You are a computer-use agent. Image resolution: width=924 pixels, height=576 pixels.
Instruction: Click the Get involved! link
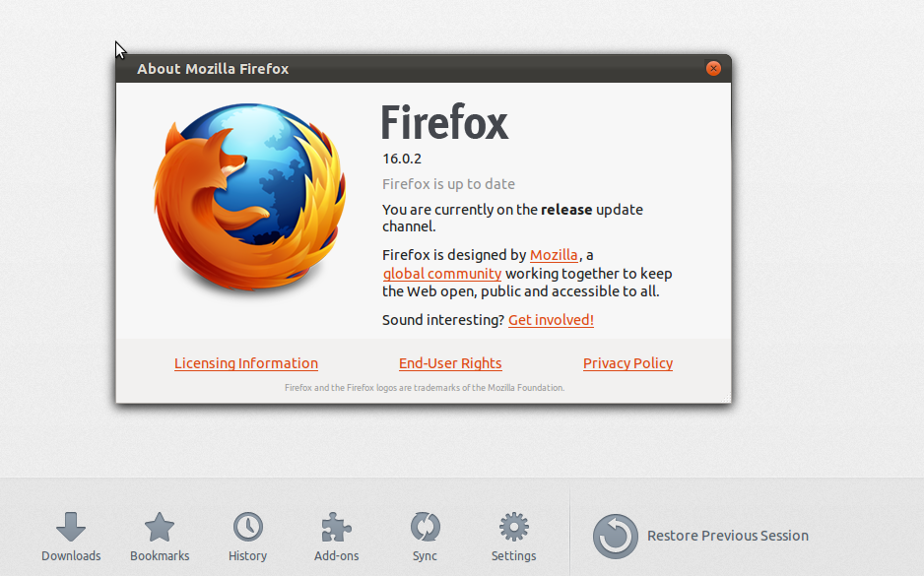click(x=551, y=320)
